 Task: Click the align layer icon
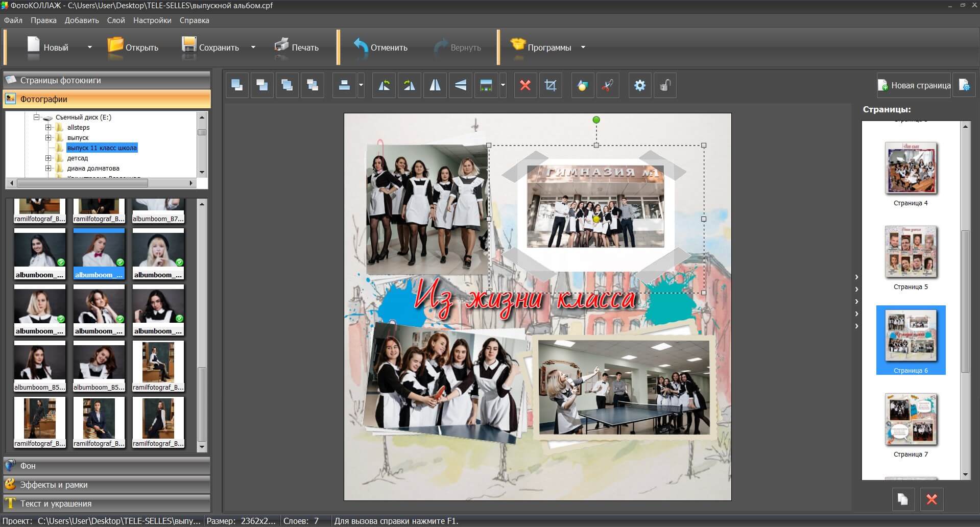point(344,85)
